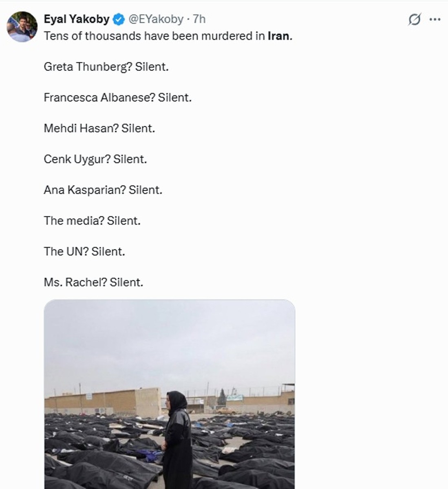The height and width of the screenshot is (489, 448).
Task: Click the Eyal Yakoby display name
Action: coord(77,19)
